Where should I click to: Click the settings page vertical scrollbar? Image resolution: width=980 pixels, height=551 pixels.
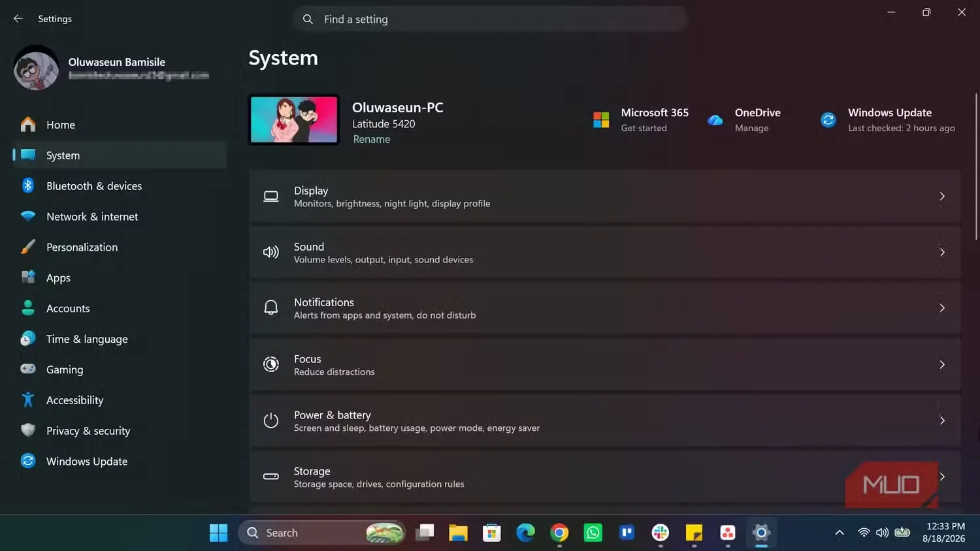point(977,167)
